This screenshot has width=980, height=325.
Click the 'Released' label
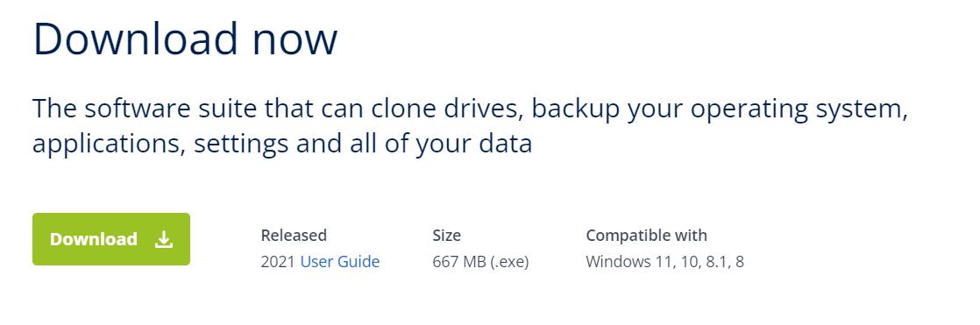click(294, 235)
